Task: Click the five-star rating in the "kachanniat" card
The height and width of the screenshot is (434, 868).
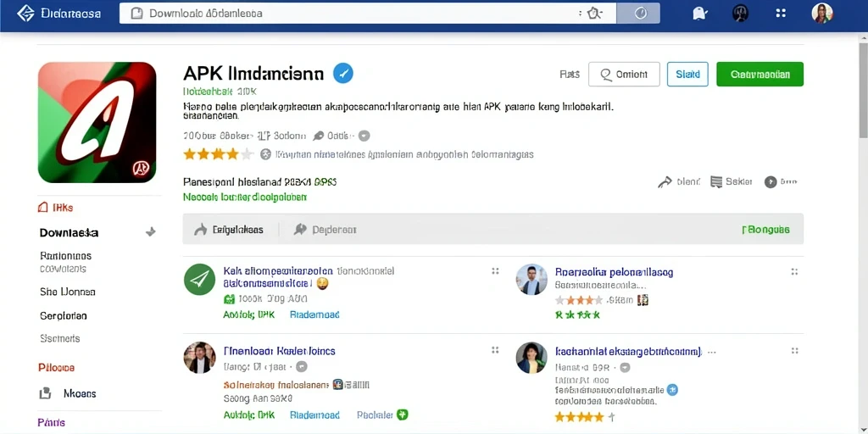Action: (x=579, y=417)
